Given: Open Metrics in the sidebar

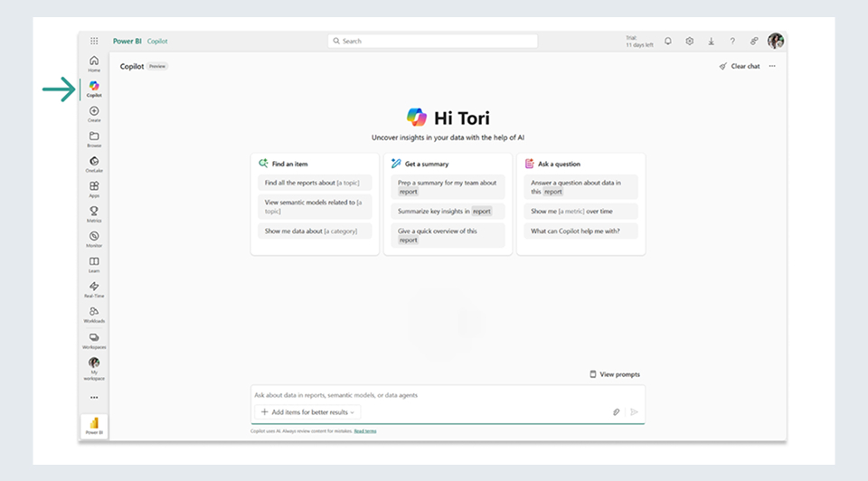Looking at the screenshot, I should coord(94,214).
